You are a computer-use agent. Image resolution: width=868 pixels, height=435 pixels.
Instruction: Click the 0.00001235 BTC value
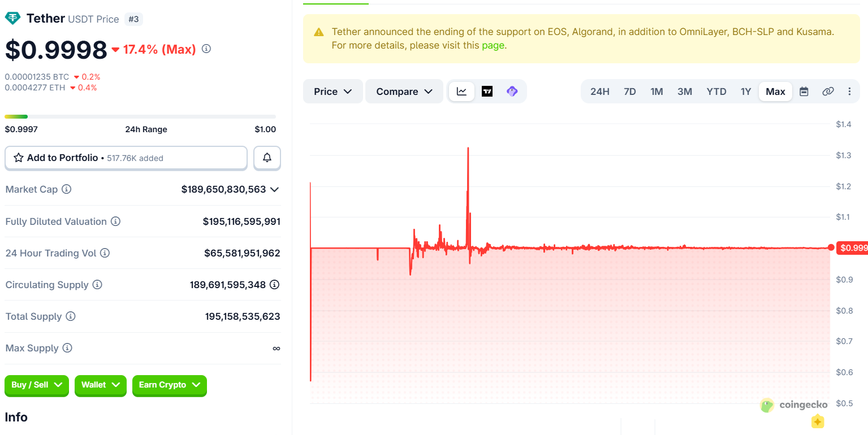pos(37,77)
